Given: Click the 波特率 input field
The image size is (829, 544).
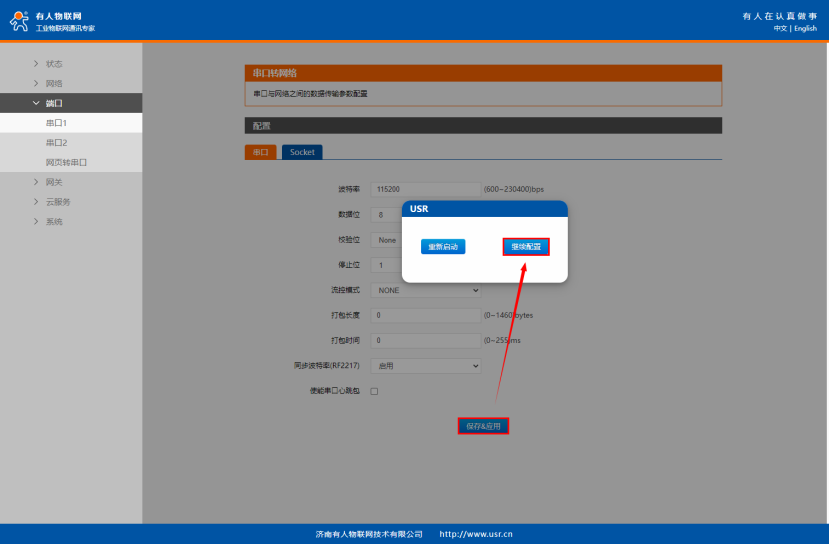Looking at the screenshot, I should (x=425, y=189).
